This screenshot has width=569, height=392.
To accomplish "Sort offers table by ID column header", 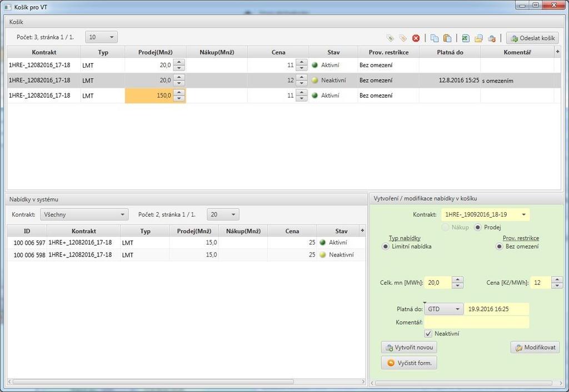I will tap(27, 231).
